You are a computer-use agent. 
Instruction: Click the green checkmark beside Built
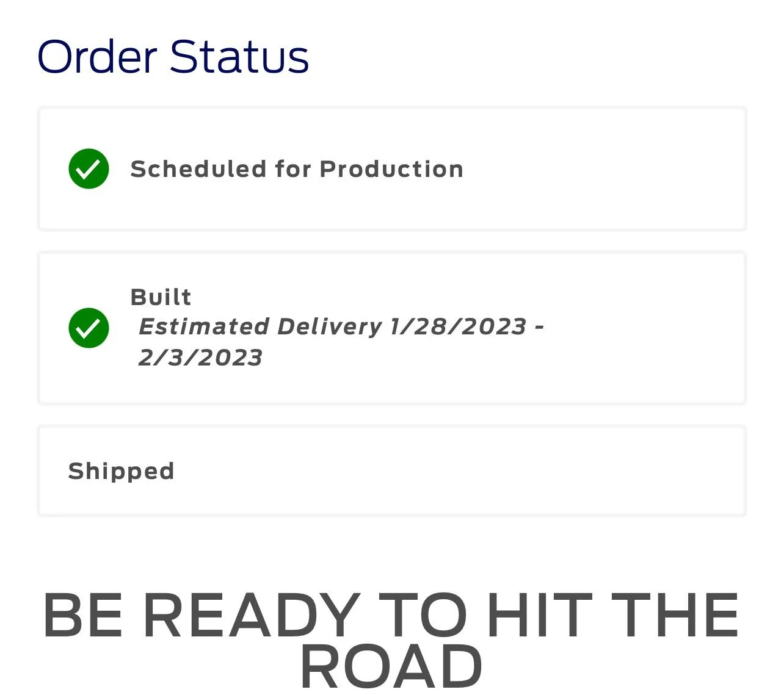pyautogui.click(x=89, y=328)
